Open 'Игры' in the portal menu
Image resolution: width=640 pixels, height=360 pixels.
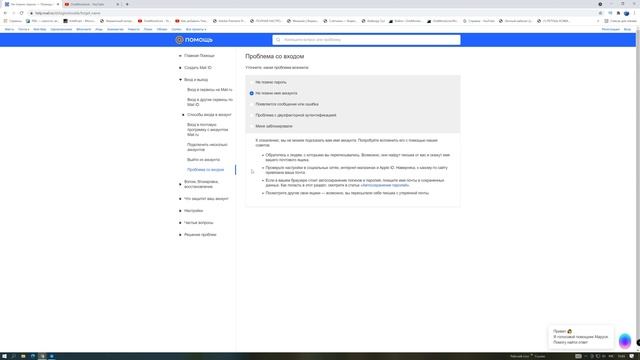pyautogui.click(x=99, y=29)
